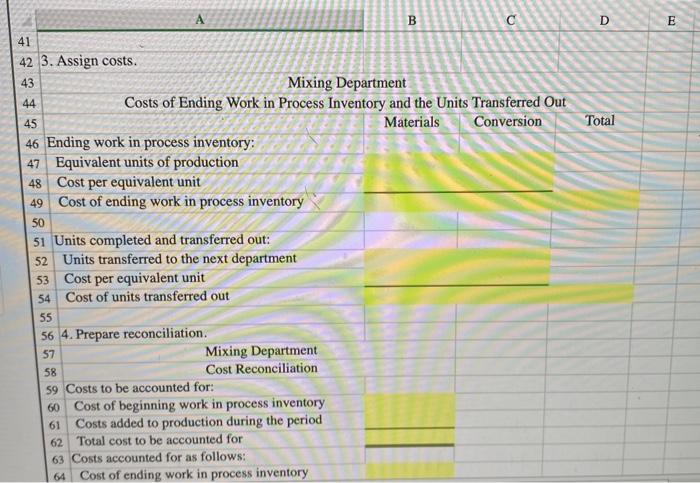This screenshot has width=700, height=483.
Task: Select Conversion input cell for equivalent units row 47
Action: (x=506, y=162)
